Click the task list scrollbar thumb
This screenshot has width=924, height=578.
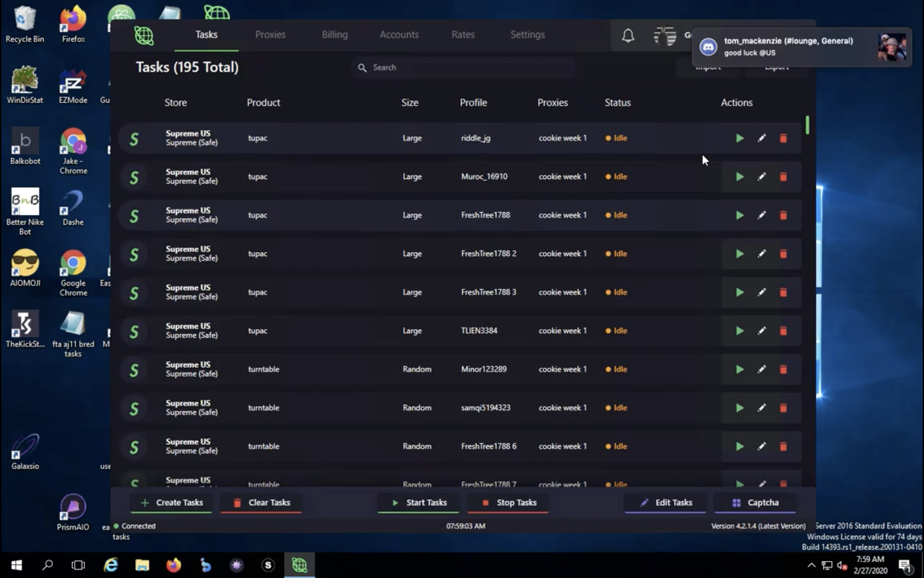pos(807,125)
